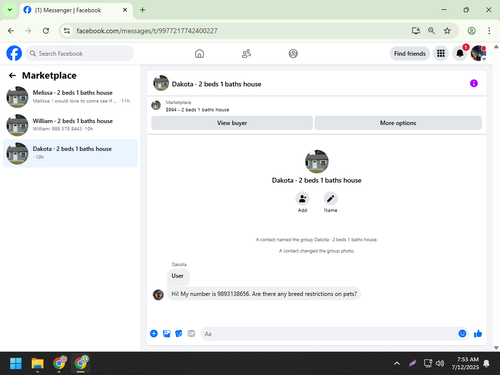Close the Messenger tab
The width and height of the screenshot is (500, 375).
[x=125, y=10]
